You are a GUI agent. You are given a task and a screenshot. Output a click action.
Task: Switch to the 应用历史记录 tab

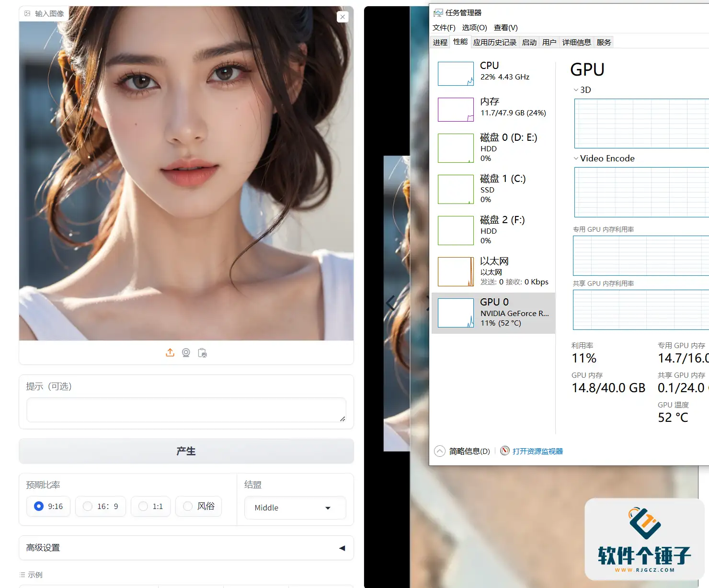point(495,42)
